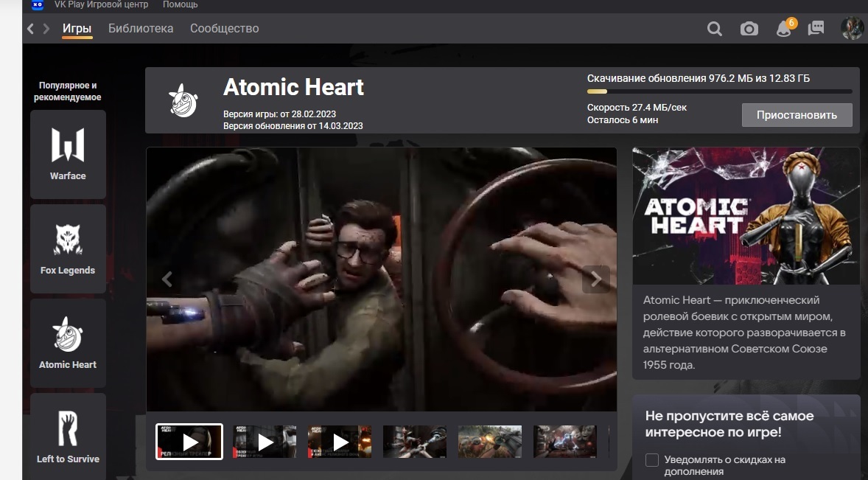Play the first release trailer thumbnail
Screen dimensions: 868x480
point(189,442)
